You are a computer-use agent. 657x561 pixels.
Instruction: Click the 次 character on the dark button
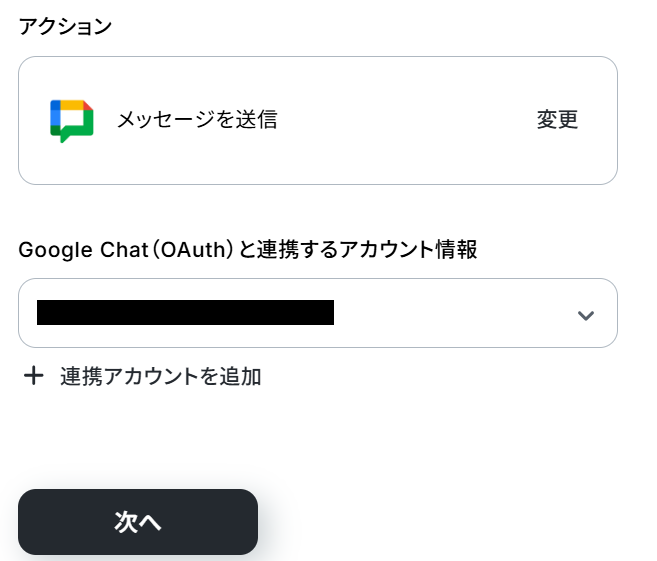pyautogui.click(x=125, y=522)
